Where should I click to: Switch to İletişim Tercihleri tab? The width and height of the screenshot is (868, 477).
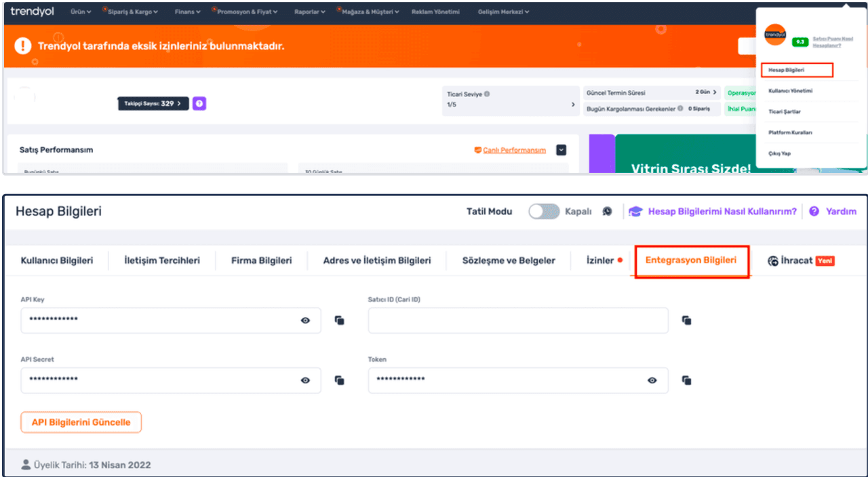[162, 261]
